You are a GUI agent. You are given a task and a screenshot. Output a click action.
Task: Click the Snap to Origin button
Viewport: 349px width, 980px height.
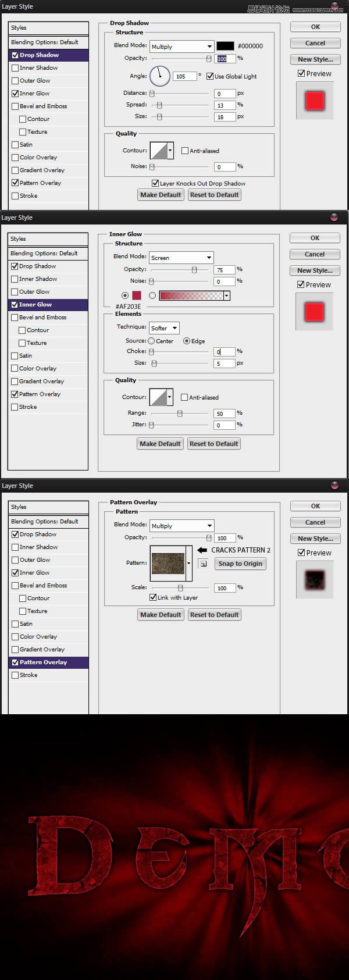240,564
